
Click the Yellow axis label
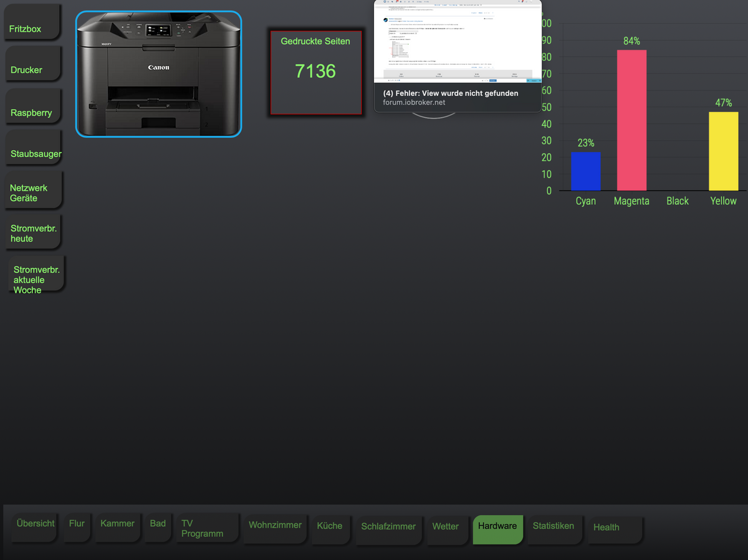click(x=724, y=201)
